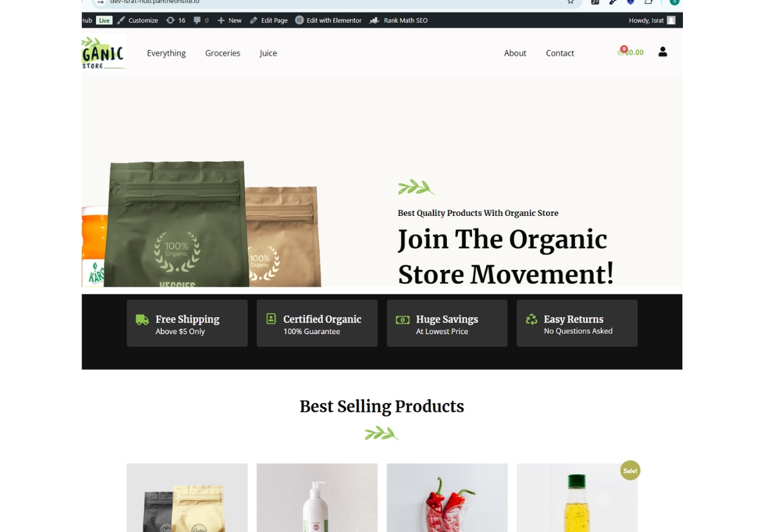
Task: Select the product thumbnail with Sale badge
Action: (577, 497)
